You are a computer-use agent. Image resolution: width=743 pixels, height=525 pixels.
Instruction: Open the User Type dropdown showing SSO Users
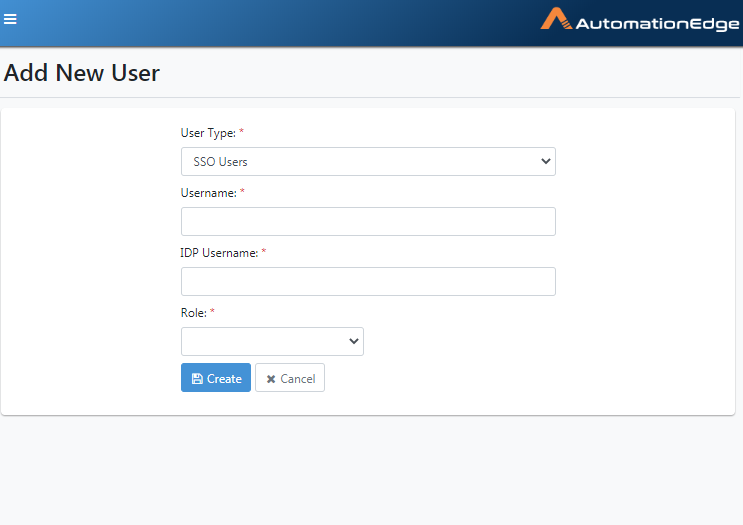tap(368, 162)
